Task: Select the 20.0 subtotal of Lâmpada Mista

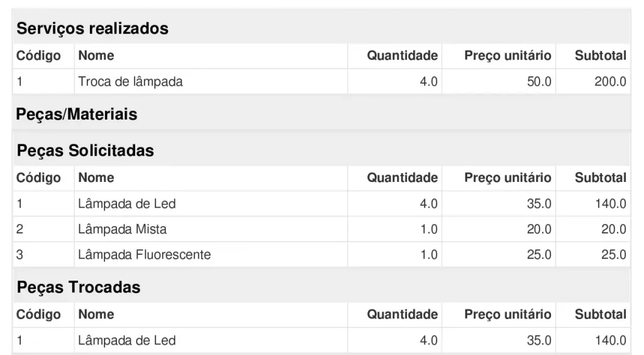Action: (613, 229)
